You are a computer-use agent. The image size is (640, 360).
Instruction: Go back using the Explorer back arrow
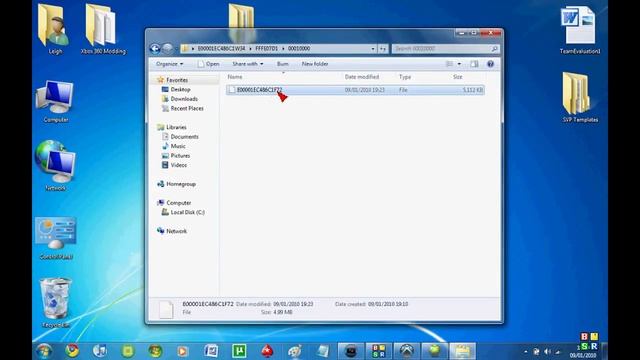pyautogui.click(x=155, y=49)
